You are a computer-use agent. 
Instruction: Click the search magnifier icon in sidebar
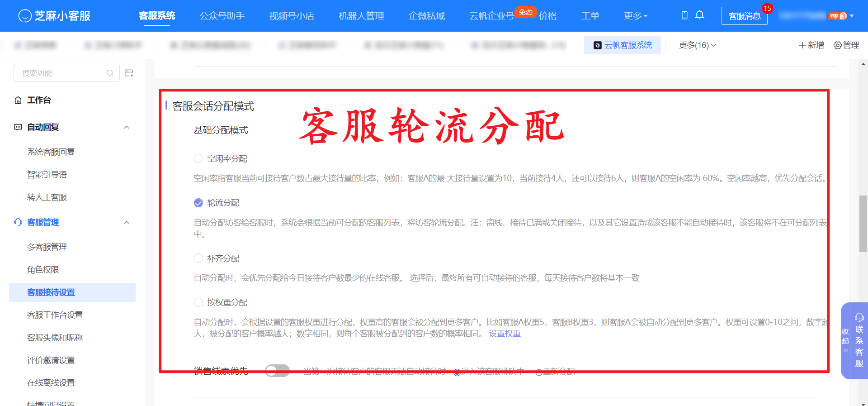click(x=110, y=73)
